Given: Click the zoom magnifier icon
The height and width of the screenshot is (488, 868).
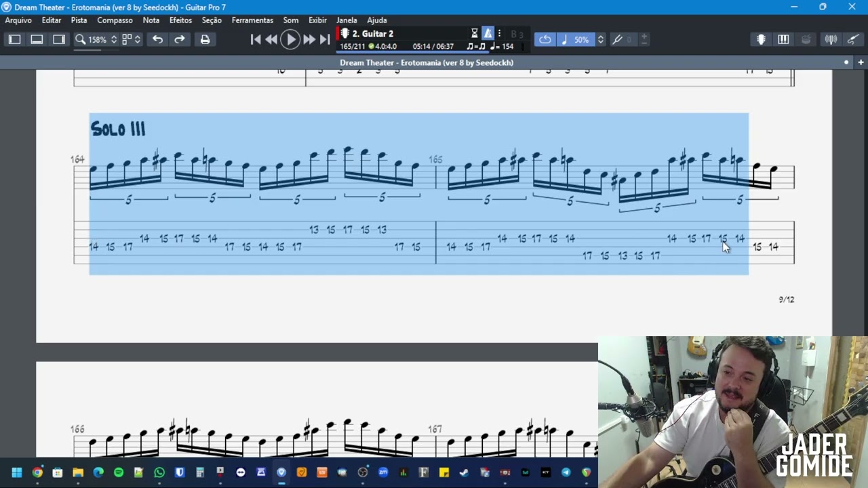Looking at the screenshot, I should pyautogui.click(x=80, y=39).
